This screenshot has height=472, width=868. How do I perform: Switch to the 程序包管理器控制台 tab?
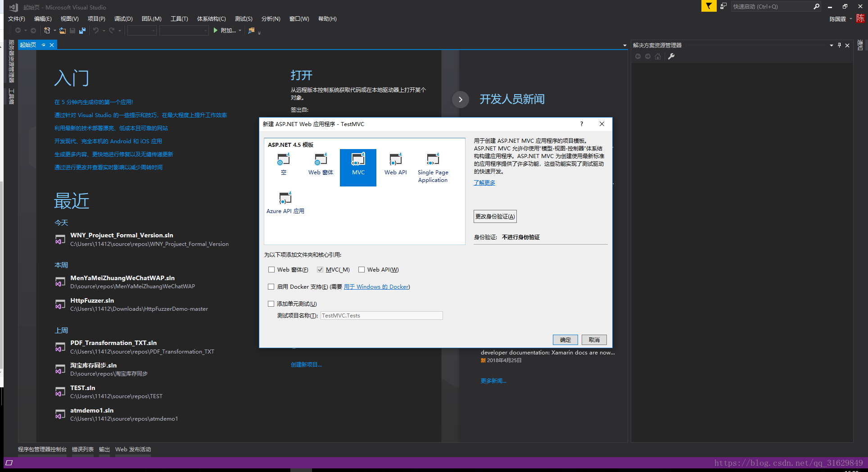pos(42,449)
